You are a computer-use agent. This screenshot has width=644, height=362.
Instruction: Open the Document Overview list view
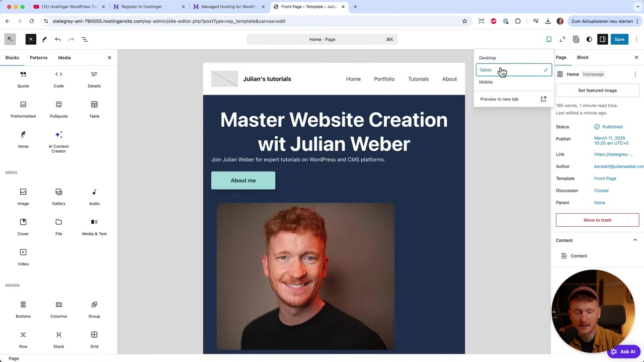pos(85,39)
